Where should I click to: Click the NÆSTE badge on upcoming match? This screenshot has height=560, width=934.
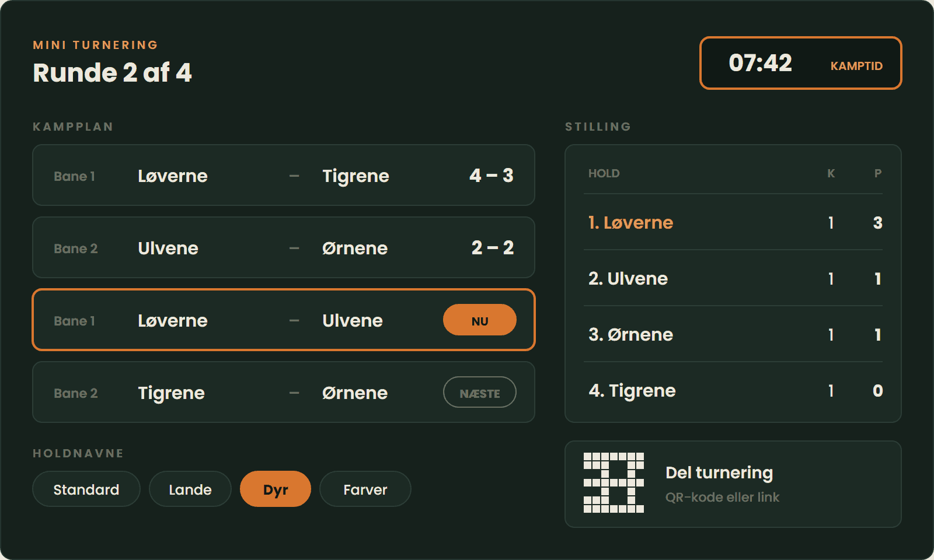480,393
